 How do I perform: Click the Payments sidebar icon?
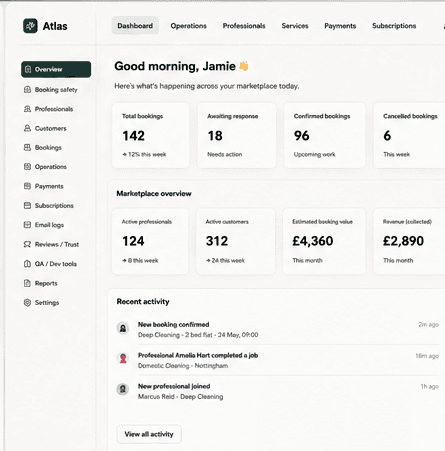click(27, 186)
